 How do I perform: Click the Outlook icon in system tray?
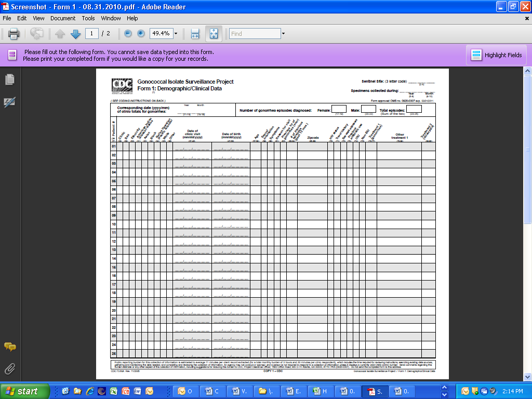[x=465, y=391]
